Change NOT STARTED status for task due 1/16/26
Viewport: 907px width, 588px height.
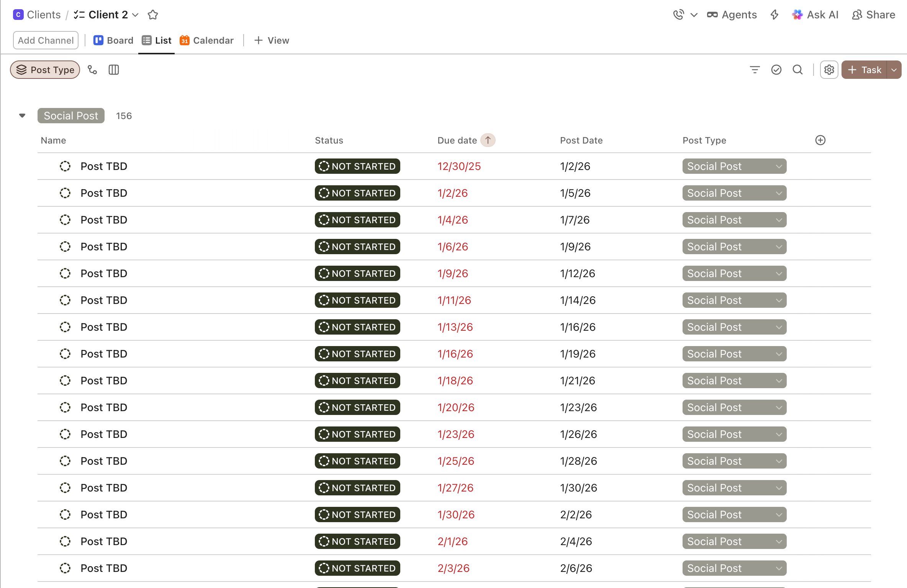pyautogui.click(x=357, y=354)
